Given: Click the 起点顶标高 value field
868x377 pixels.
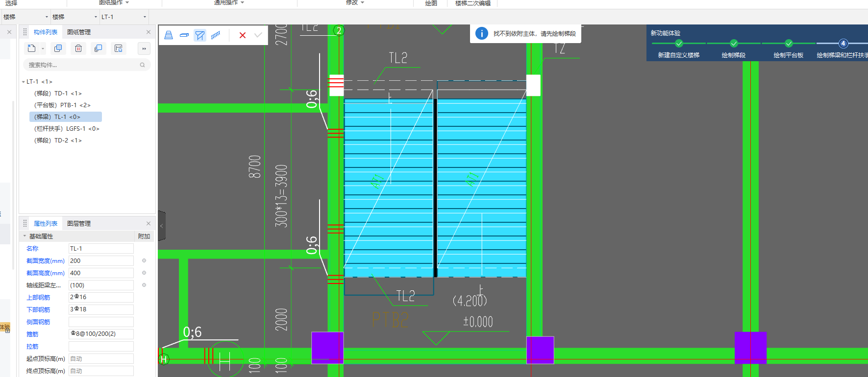Looking at the screenshot, I should (x=101, y=358).
